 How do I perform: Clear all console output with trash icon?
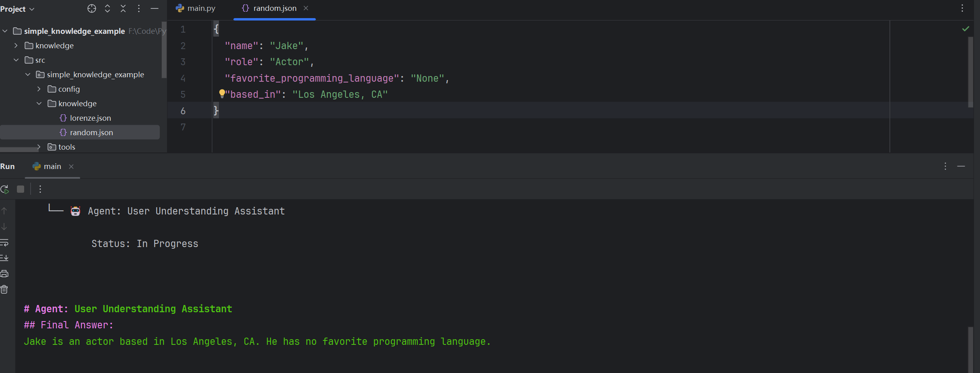click(4, 289)
